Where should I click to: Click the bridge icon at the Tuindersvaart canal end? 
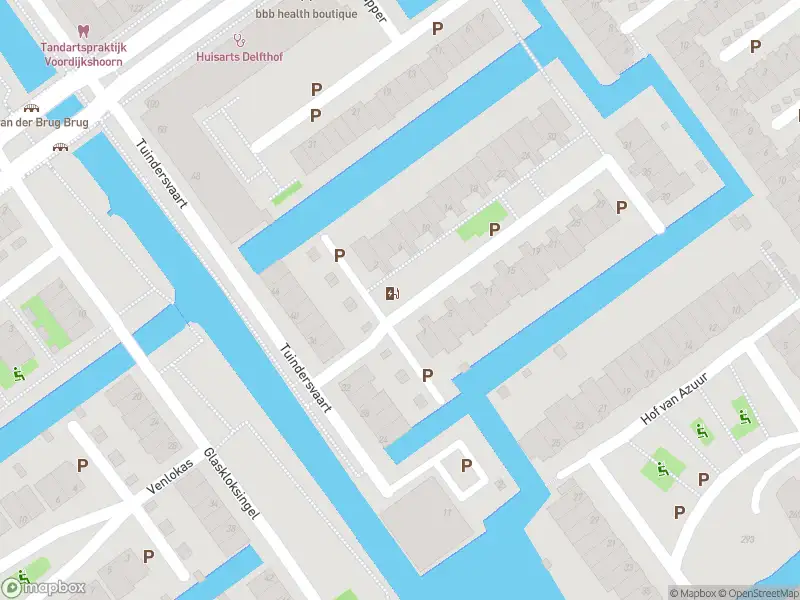coord(60,147)
